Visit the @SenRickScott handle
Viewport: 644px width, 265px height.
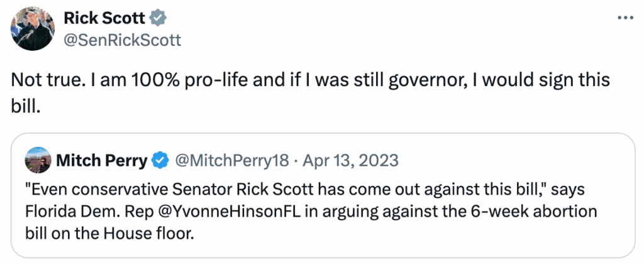(x=123, y=40)
